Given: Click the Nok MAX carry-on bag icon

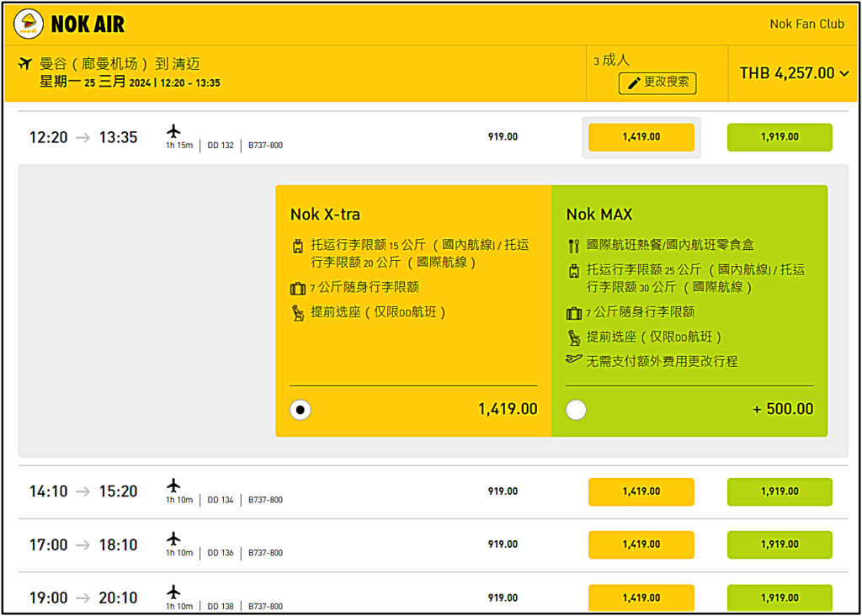Looking at the screenshot, I should pyautogui.click(x=573, y=313).
